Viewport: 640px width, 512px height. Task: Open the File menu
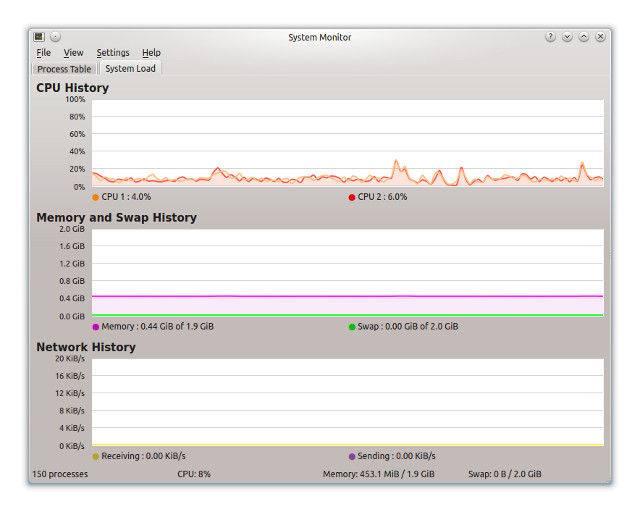[x=43, y=53]
